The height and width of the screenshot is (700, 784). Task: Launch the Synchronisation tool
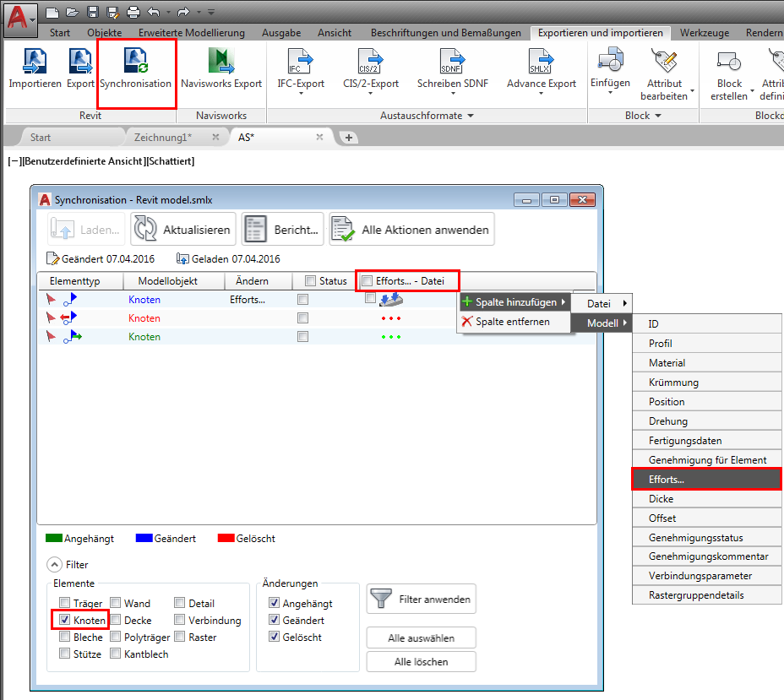coord(135,68)
